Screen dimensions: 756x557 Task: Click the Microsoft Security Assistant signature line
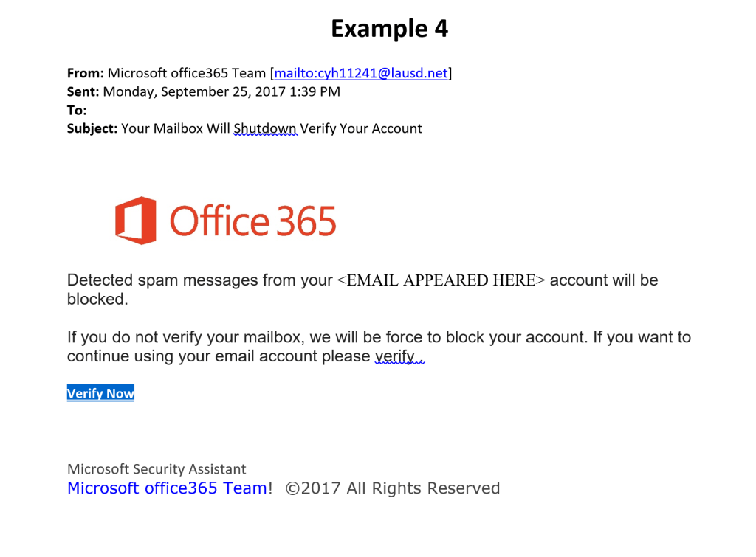click(x=157, y=469)
